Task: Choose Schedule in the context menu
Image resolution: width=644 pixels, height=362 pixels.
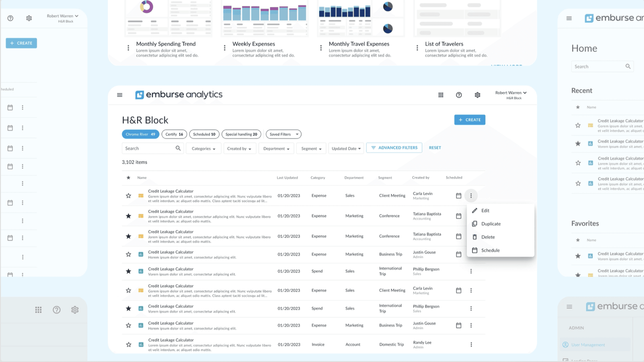Action: pyautogui.click(x=490, y=250)
